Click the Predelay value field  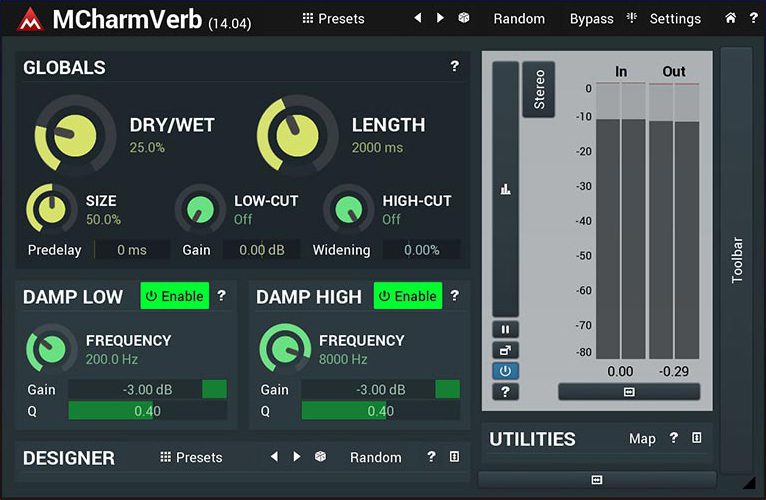tap(131, 250)
